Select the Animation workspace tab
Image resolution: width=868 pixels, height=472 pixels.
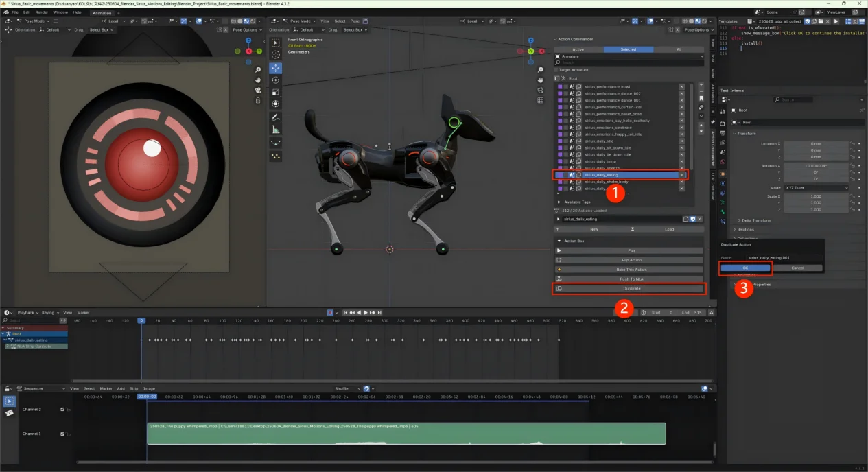coord(102,12)
